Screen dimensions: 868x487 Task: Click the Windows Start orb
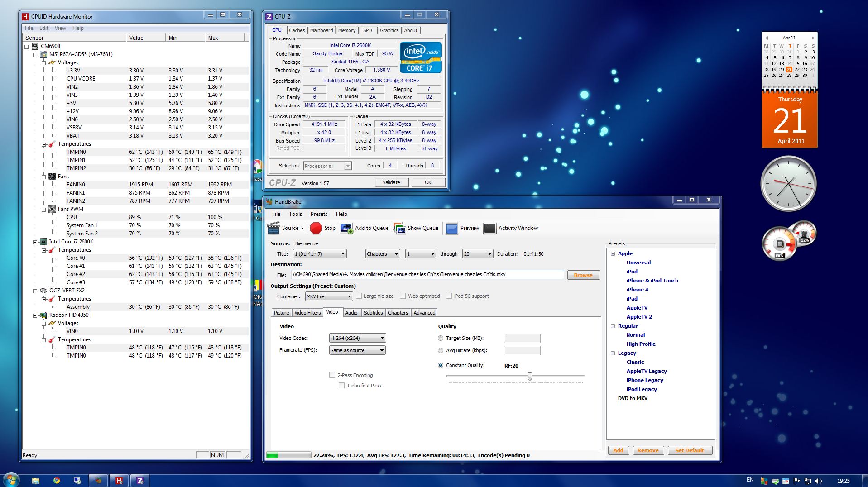click(x=11, y=480)
